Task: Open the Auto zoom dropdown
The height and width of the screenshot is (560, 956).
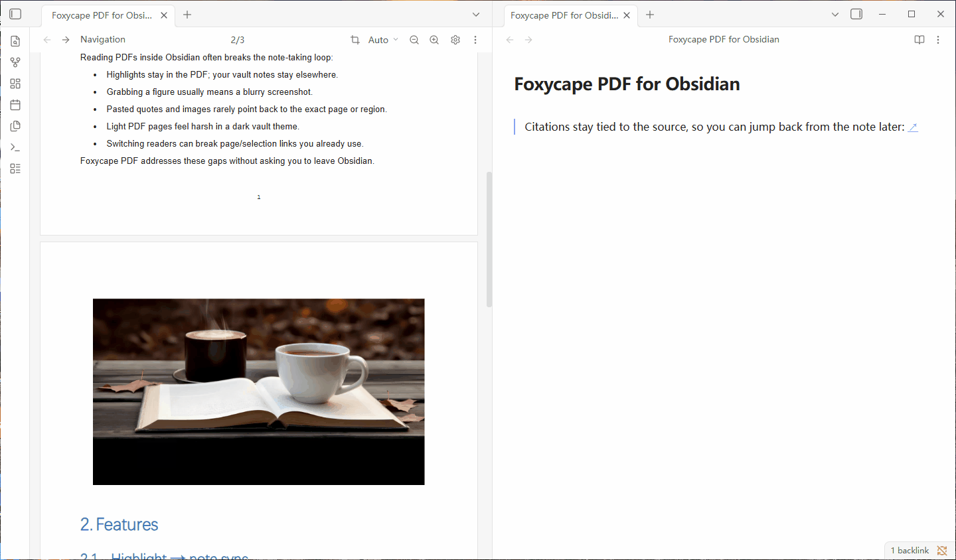Action: point(383,40)
